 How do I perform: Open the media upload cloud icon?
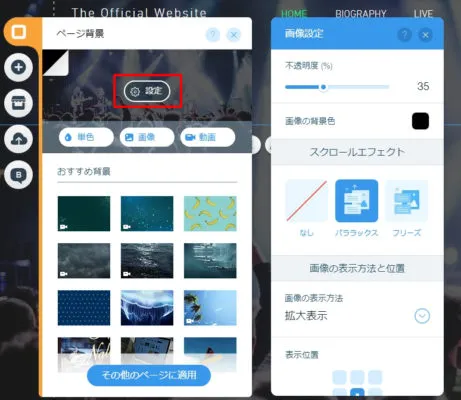click(18, 139)
